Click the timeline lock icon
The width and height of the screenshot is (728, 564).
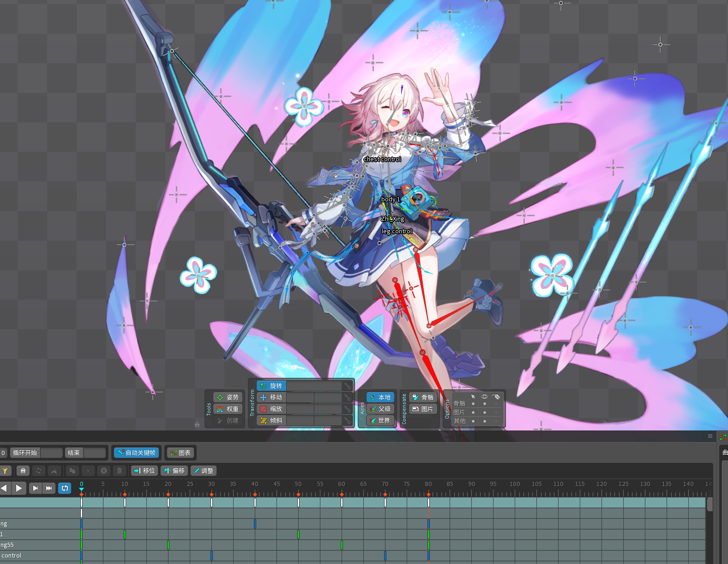coord(23,471)
